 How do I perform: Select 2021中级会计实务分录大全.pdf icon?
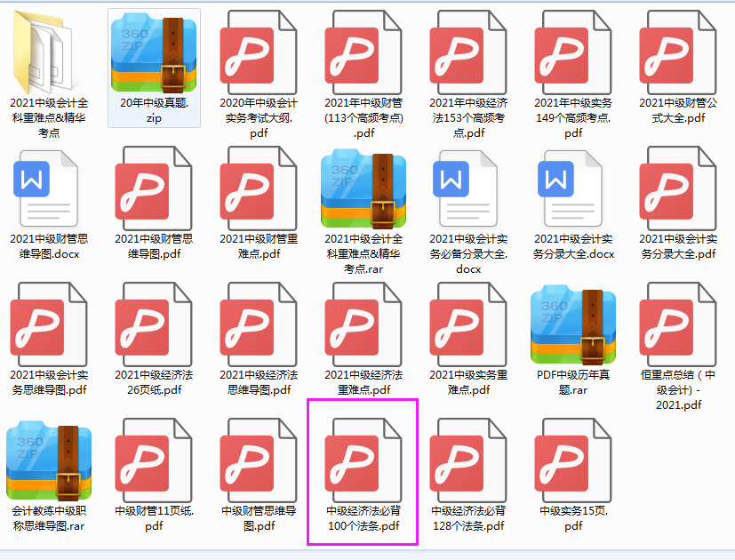click(678, 188)
